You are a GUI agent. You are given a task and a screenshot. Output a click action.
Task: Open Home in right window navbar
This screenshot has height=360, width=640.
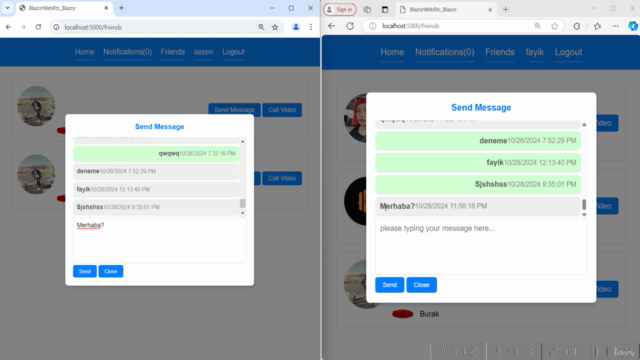tap(392, 52)
